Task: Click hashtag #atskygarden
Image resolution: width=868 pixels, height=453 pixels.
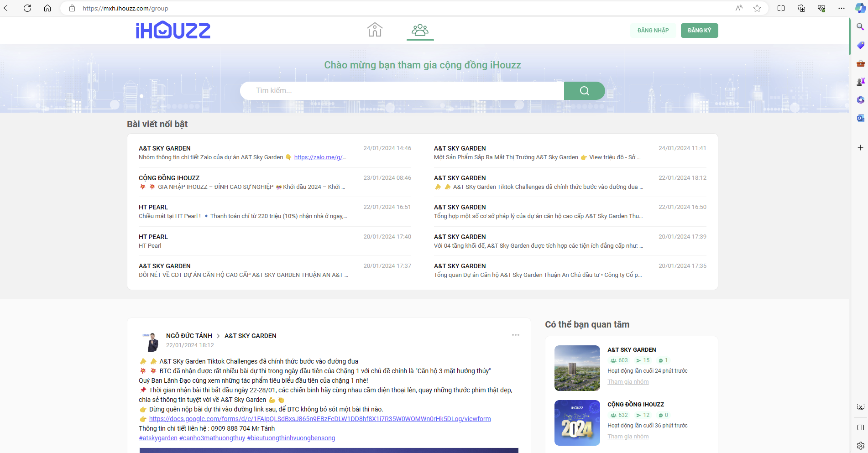Action: point(158,438)
